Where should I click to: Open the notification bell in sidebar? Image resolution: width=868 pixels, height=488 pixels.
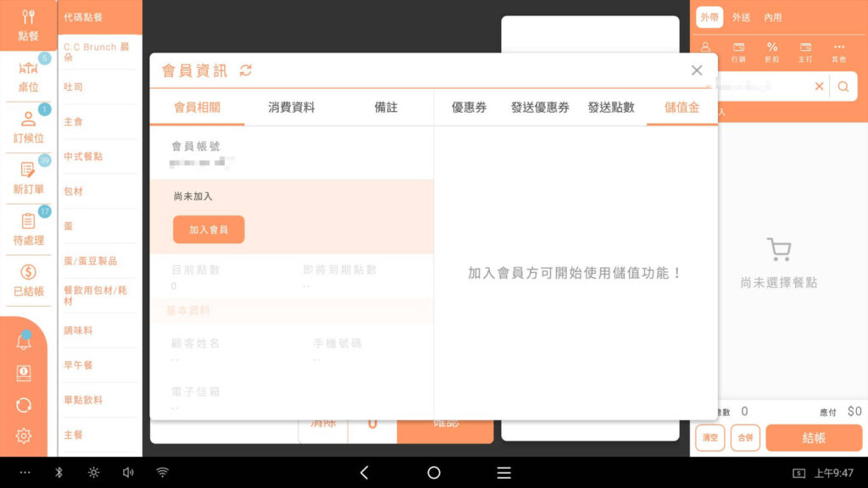pyautogui.click(x=24, y=341)
